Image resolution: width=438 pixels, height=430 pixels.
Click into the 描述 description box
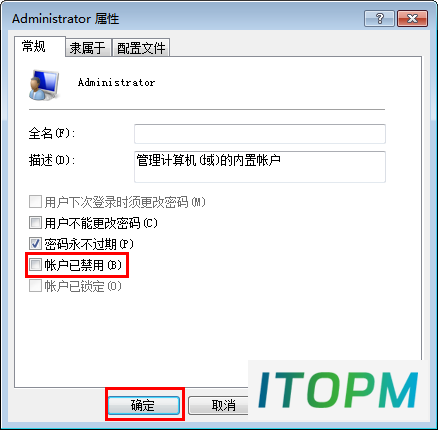click(x=260, y=167)
